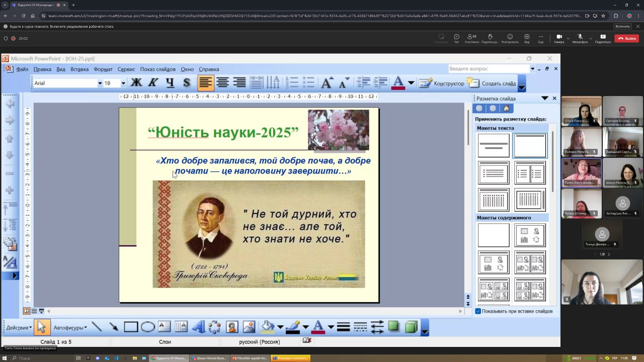Click the insert picture icon
This screenshot has width=644, height=362.
click(x=249, y=327)
